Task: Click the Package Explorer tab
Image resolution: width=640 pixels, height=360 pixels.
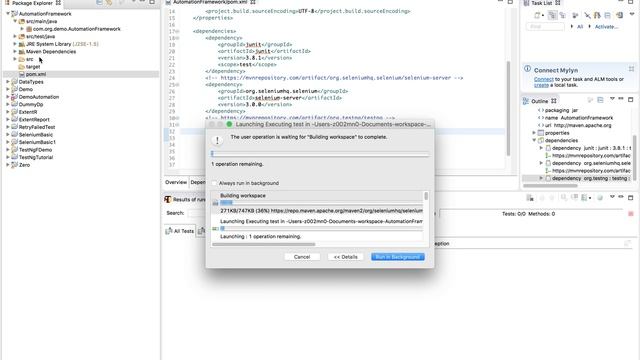Action: tap(32, 3)
